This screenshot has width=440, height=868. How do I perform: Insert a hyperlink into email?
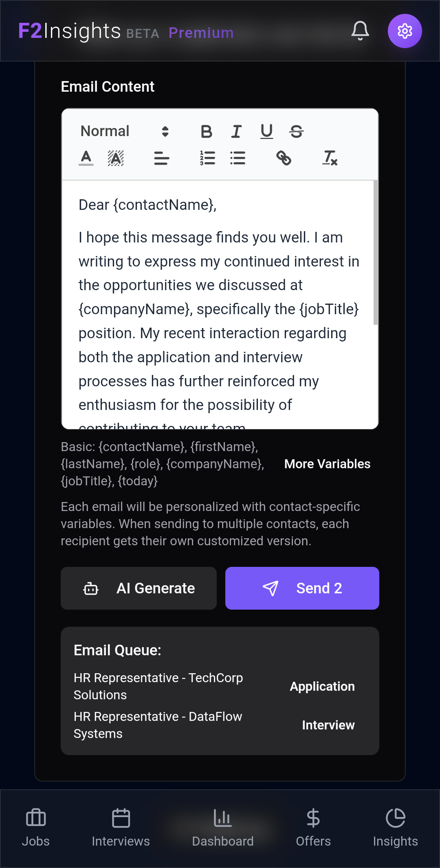click(x=284, y=158)
